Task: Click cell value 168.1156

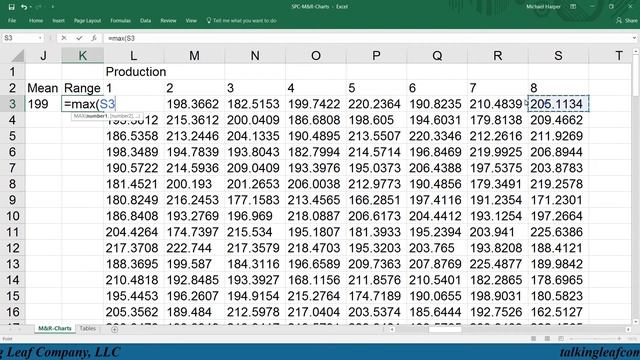Action: 316,280
